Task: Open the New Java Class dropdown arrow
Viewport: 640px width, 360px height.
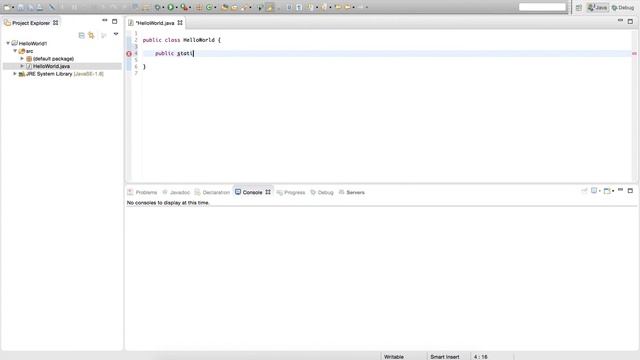Action: click(x=215, y=7)
